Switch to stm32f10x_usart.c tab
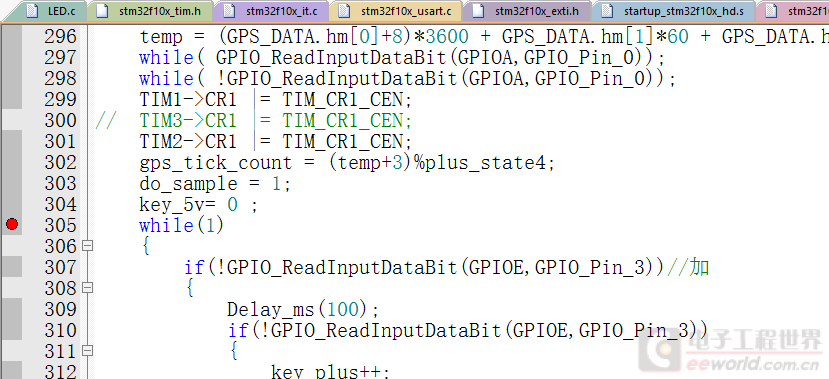 (395, 11)
